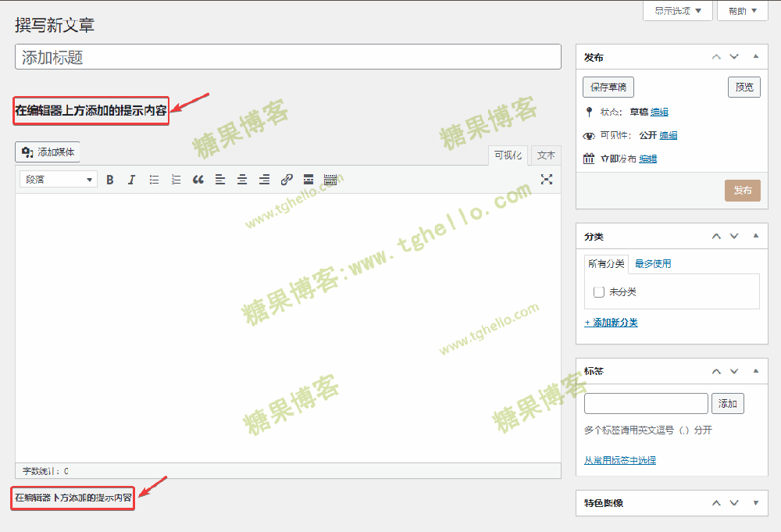Align text right
The height and width of the screenshot is (532, 781).
pyautogui.click(x=264, y=180)
